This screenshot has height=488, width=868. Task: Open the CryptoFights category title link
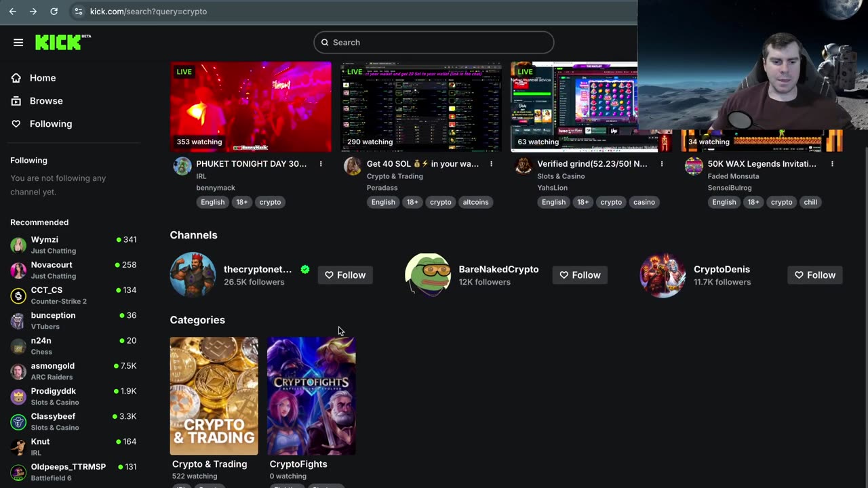coord(298,464)
